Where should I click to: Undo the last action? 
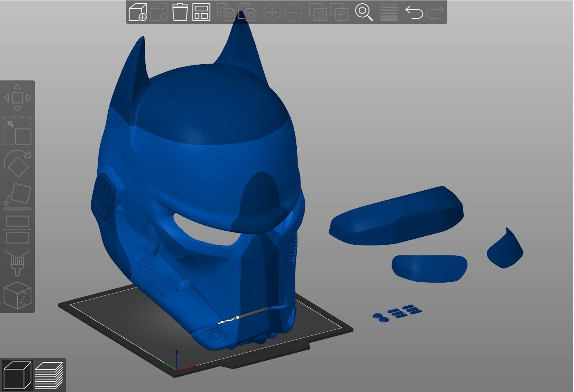(414, 12)
